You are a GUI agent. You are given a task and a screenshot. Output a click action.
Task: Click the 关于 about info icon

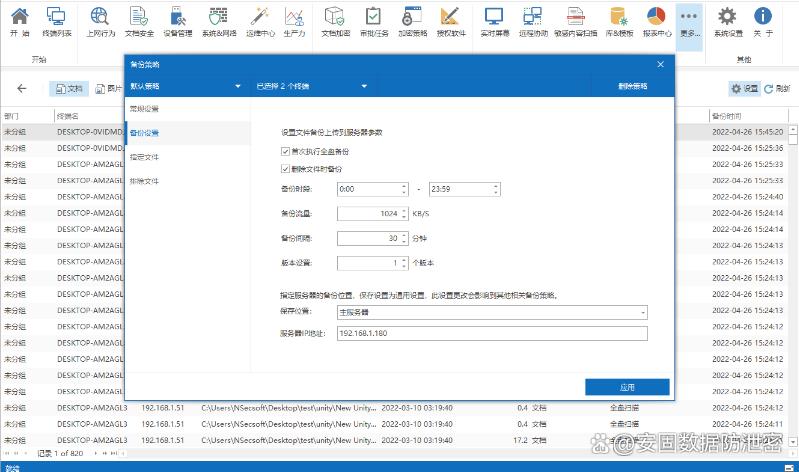coord(763,21)
